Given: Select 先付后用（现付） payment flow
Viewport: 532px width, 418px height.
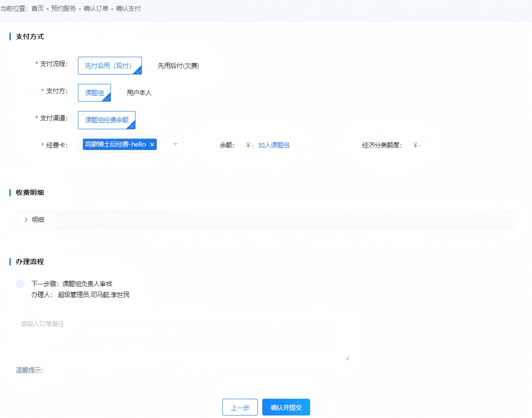Looking at the screenshot, I should 109,66.
